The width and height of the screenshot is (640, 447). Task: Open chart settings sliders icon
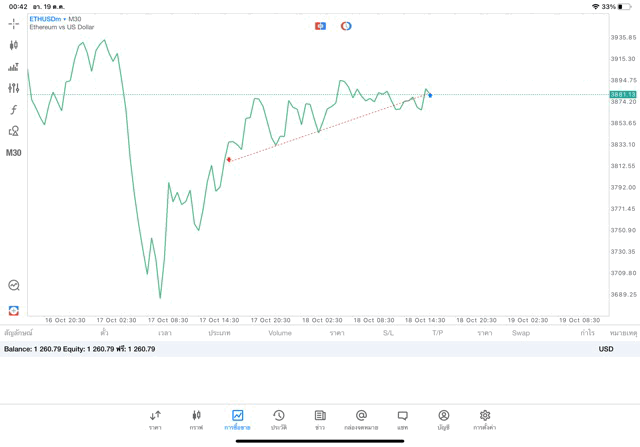pos(14,88)
